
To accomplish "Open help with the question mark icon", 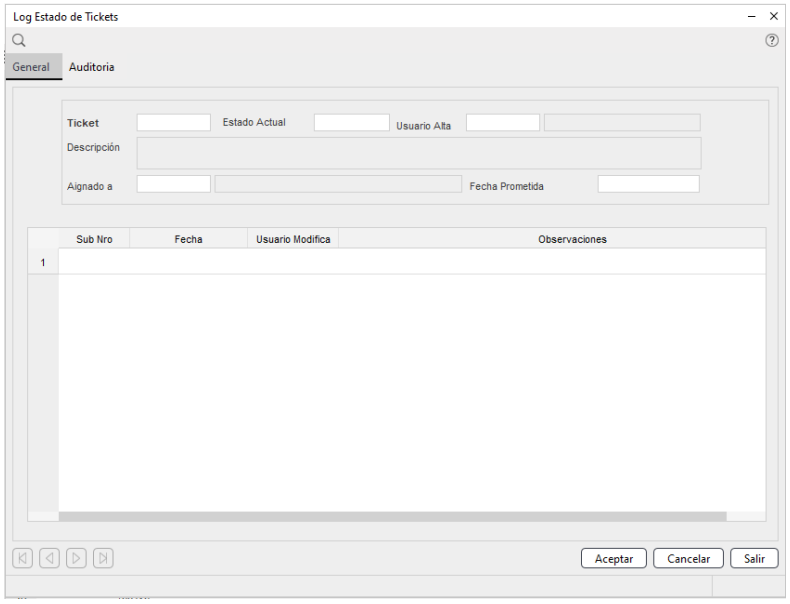I will (771, 41).
